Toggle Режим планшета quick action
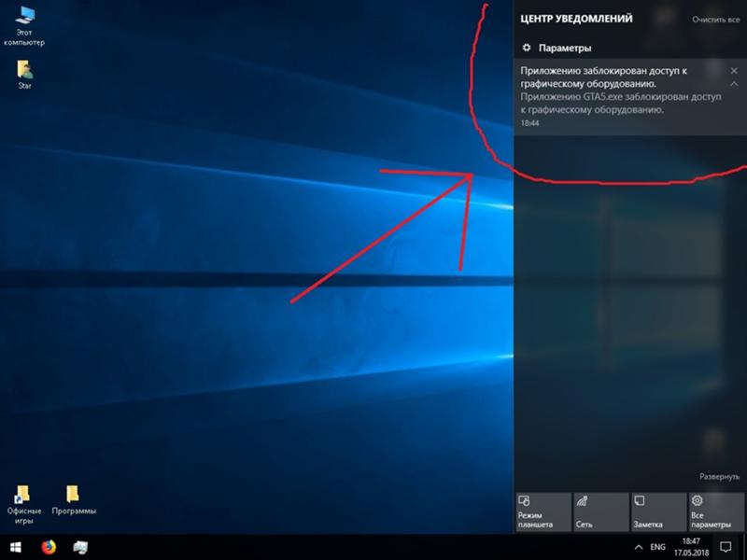 pos(543,511)
